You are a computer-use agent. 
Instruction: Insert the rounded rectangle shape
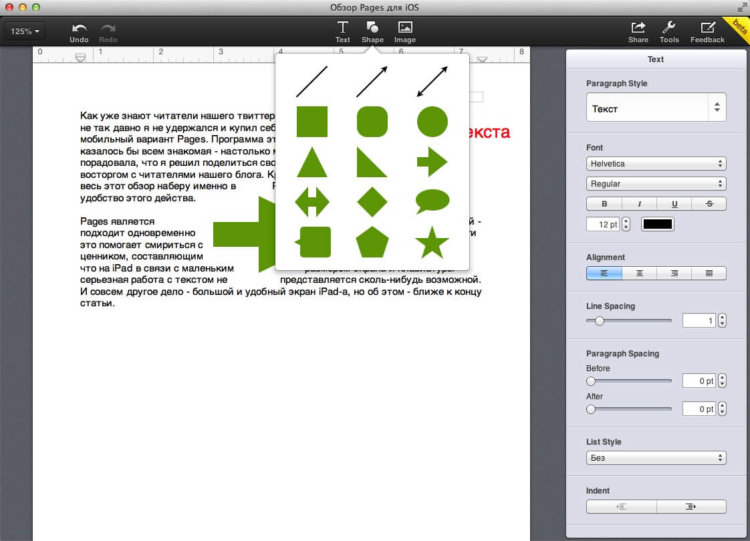coord(372,122)
